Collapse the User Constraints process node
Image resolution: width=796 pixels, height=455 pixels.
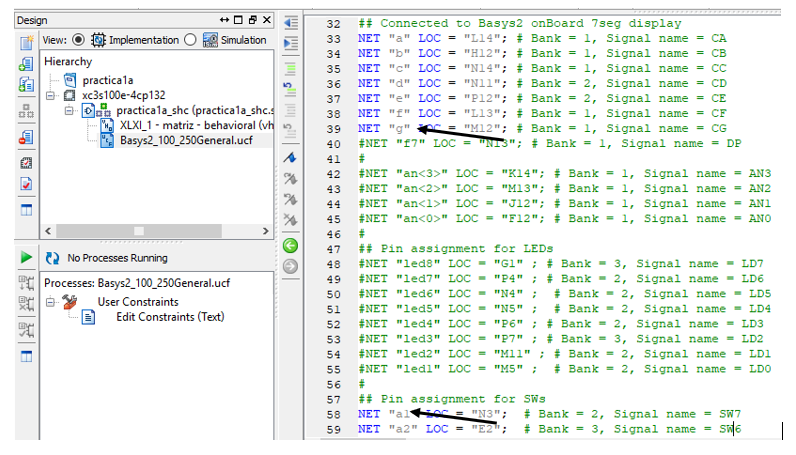tap(50, 302)
